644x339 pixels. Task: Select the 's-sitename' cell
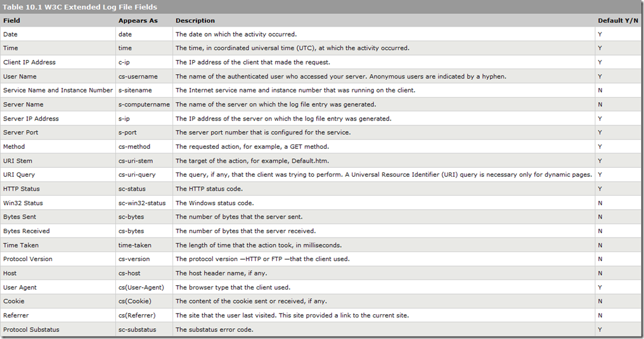[x=144, y=90]
